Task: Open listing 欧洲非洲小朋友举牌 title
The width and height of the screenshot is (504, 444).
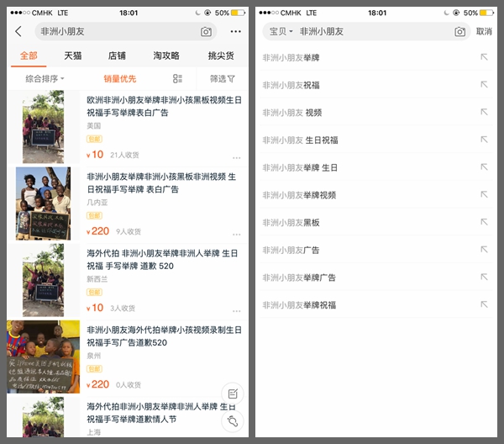Action: coord(164,107)
